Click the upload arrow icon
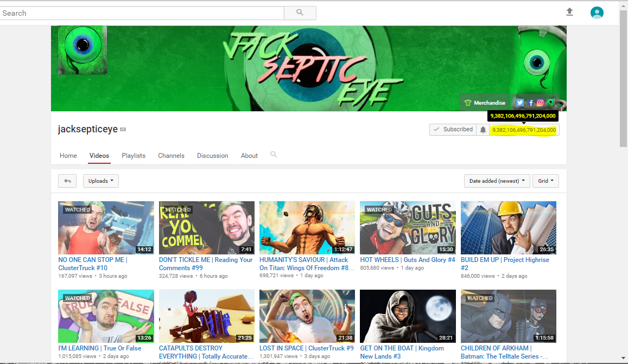 pyautogui.click(x=569, y=12)
